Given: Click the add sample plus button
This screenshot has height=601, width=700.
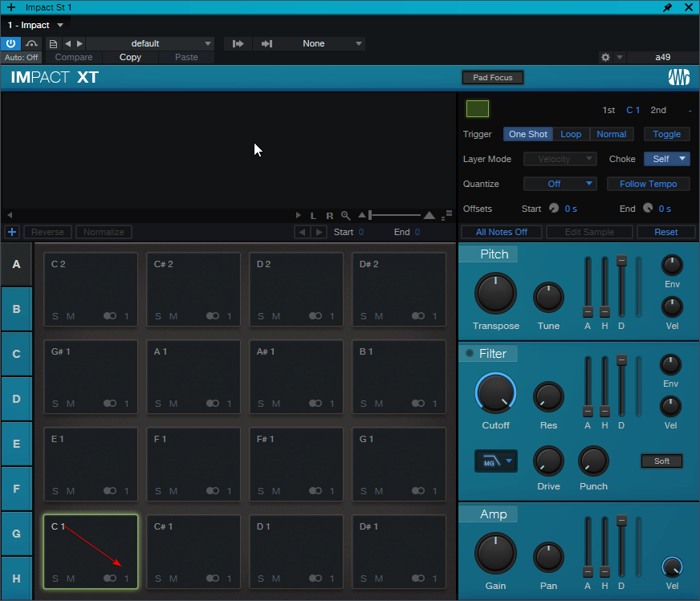Looking at the screenshot, I should coord(12,232).
